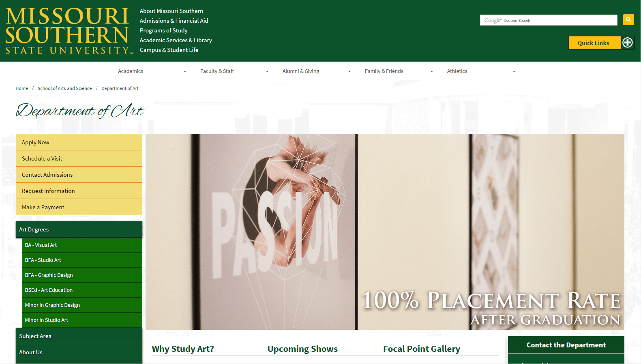Open the Upcoming Shows tab
This screenshot has width=641, height=364.
[x=302, y=349]
